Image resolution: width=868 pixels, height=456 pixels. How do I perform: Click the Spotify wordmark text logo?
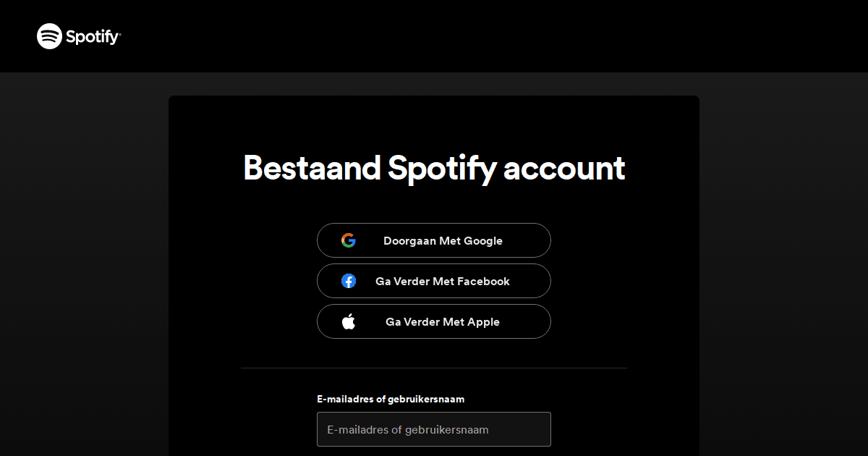(92, 36)
